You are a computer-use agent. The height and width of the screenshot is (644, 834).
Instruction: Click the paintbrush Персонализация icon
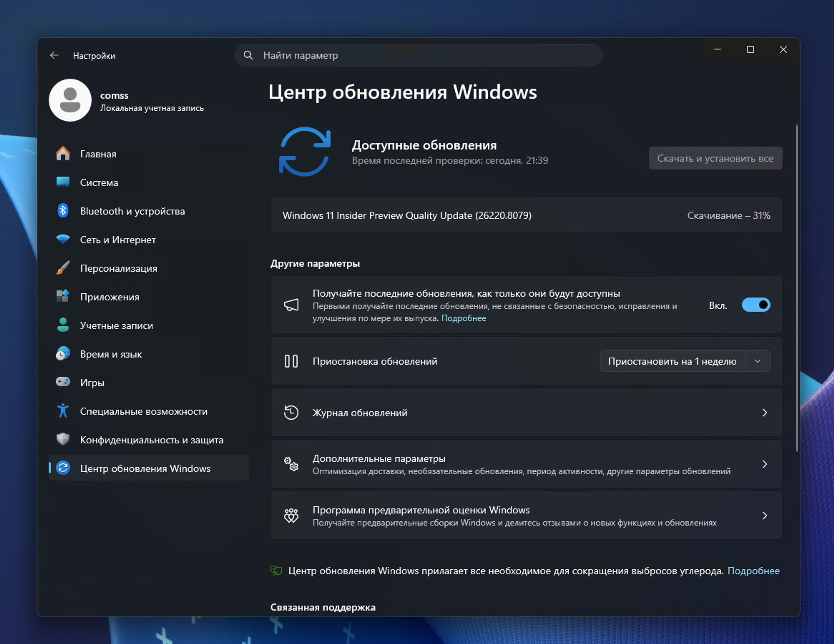tap(63, 268)
